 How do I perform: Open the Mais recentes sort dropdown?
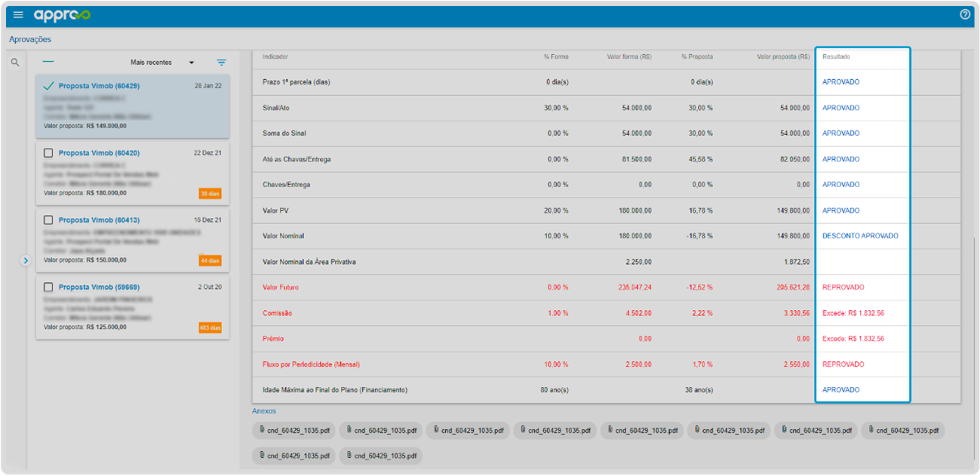(162, 63)
